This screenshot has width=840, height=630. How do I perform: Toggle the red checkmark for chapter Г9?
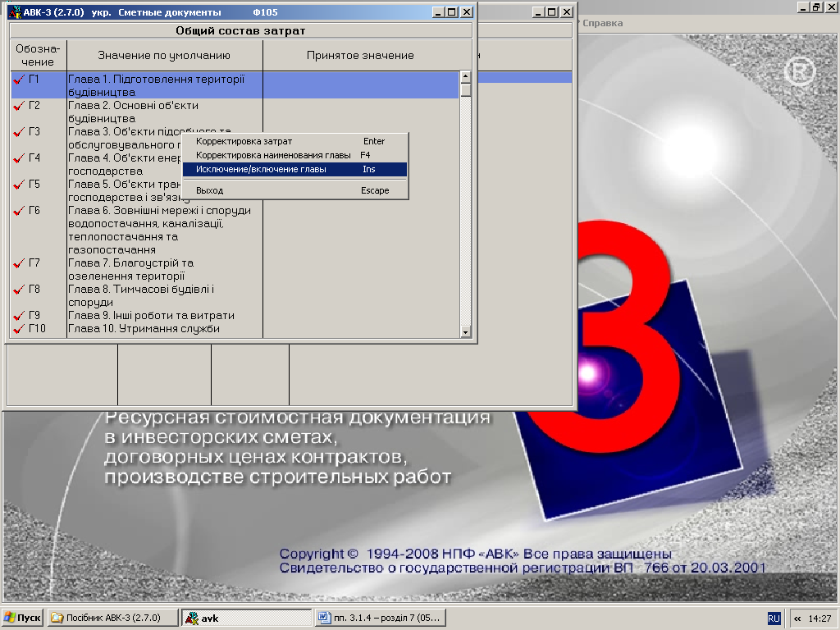19,316
